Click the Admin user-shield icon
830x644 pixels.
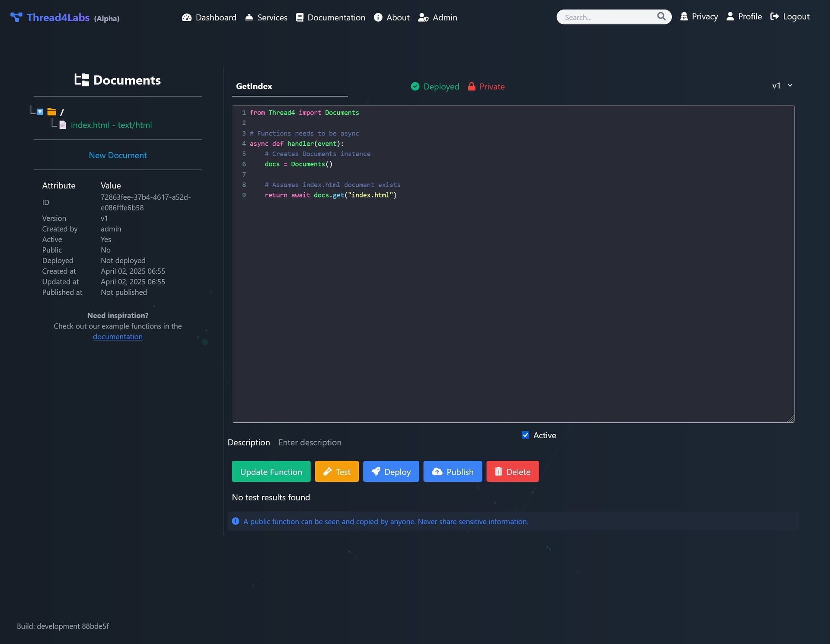[x=423, y=17]
